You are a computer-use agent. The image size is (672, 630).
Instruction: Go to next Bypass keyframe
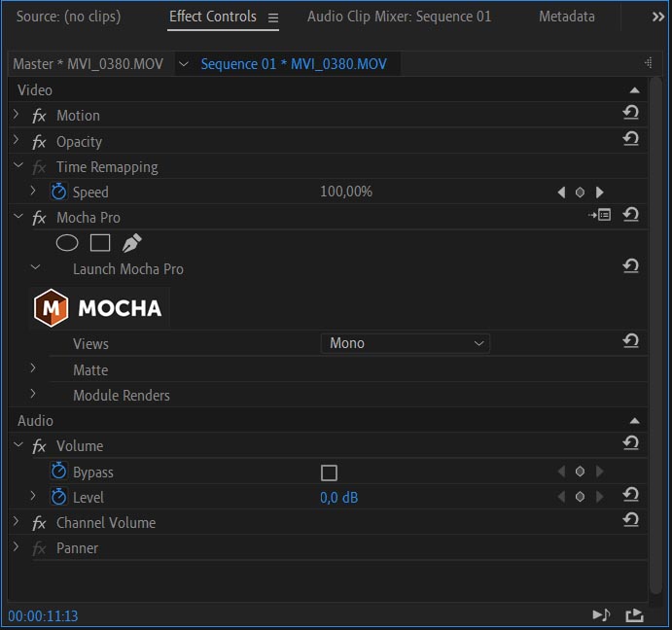[x=600, y=472]
